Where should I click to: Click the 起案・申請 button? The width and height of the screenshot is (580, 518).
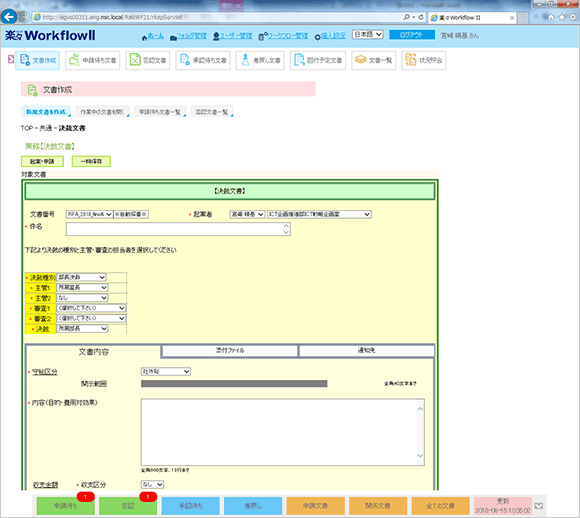click(42, 161)
